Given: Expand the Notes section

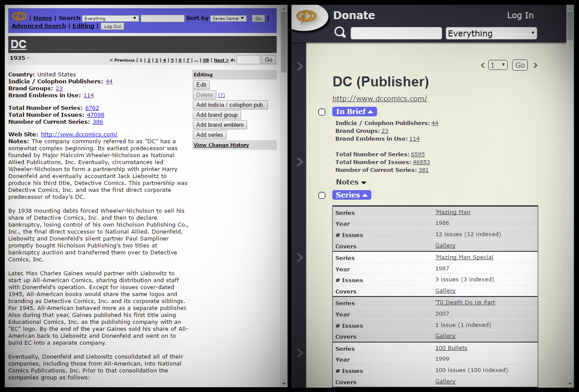Looking at the screenshot, I should (351, 182).
